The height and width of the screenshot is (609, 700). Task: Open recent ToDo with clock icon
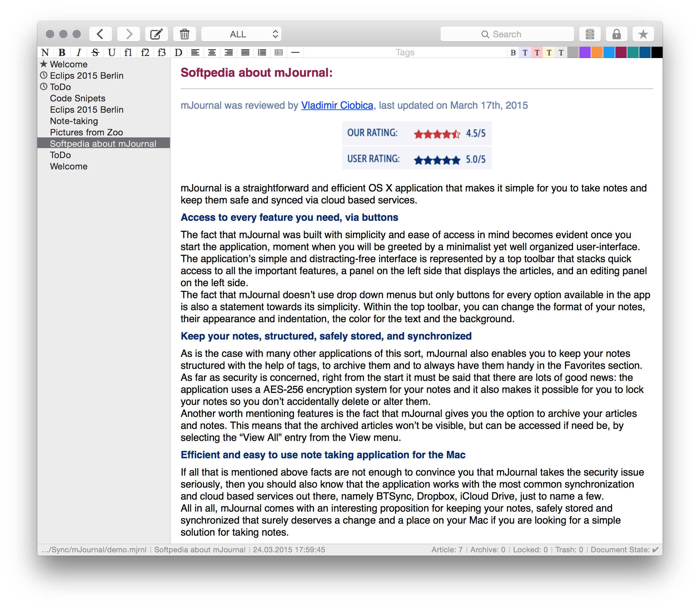pyautogui.click(x=104, y=87)
